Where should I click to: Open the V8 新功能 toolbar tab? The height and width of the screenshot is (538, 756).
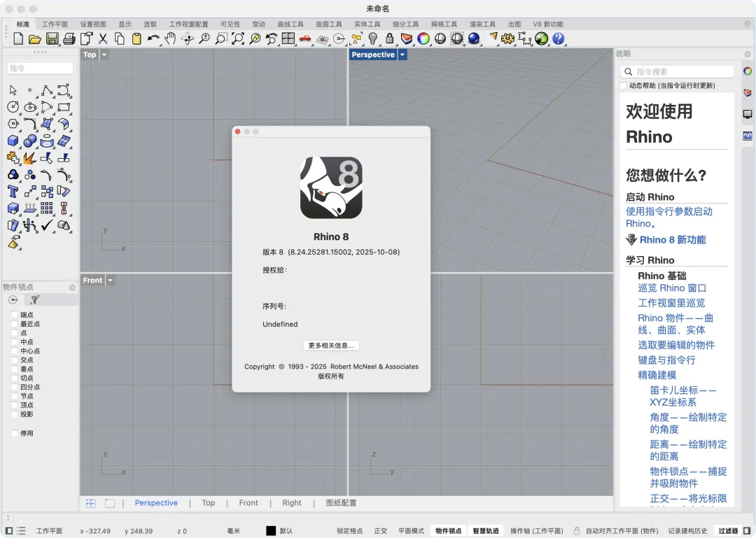[547, 24]
